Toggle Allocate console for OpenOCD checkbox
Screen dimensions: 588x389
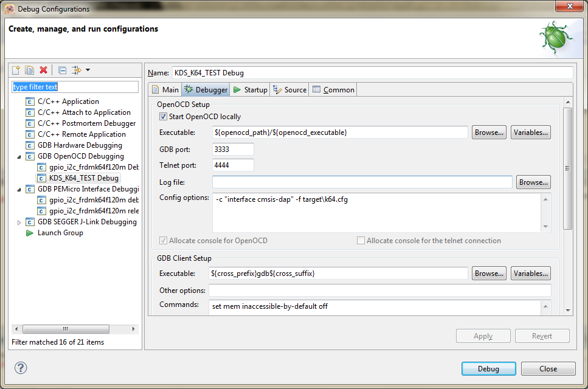click(163, 241)
